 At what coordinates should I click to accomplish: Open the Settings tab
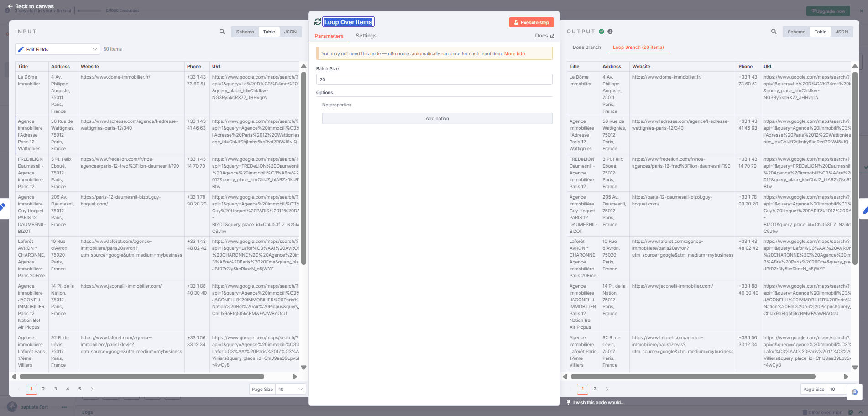pyautogui.click(x=366, y=36)
